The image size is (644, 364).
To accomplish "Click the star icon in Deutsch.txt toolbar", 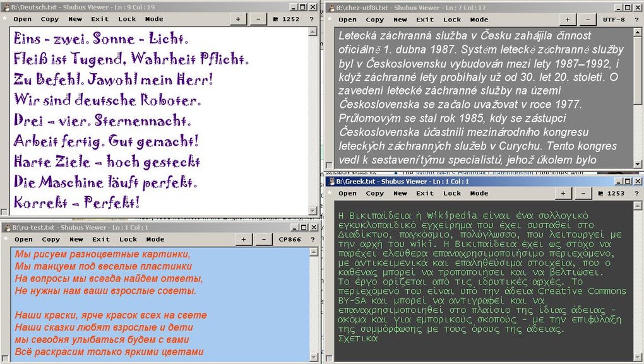I will [5, 18].
